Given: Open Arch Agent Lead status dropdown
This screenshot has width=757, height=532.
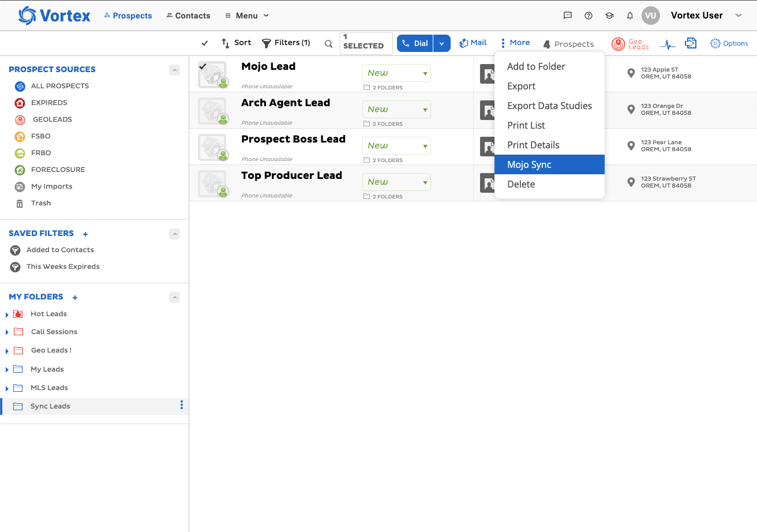Looking at the screenshot, I should (x=396, y=110).
